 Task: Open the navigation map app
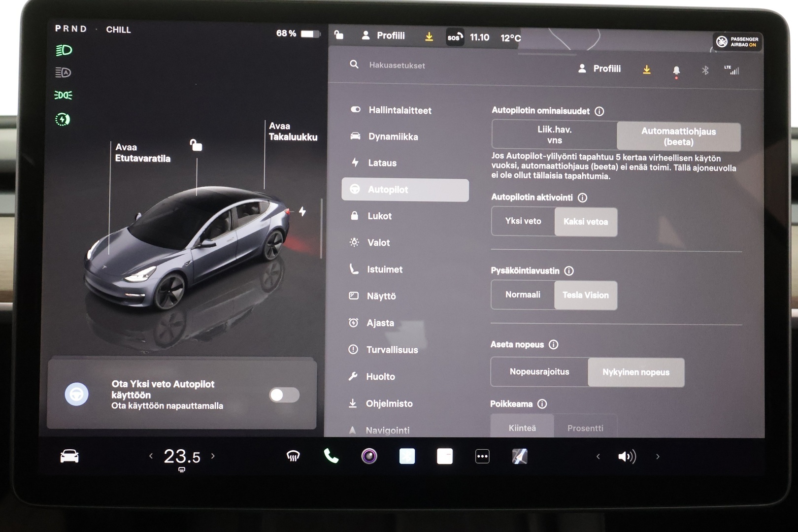(x=520, y=457)
